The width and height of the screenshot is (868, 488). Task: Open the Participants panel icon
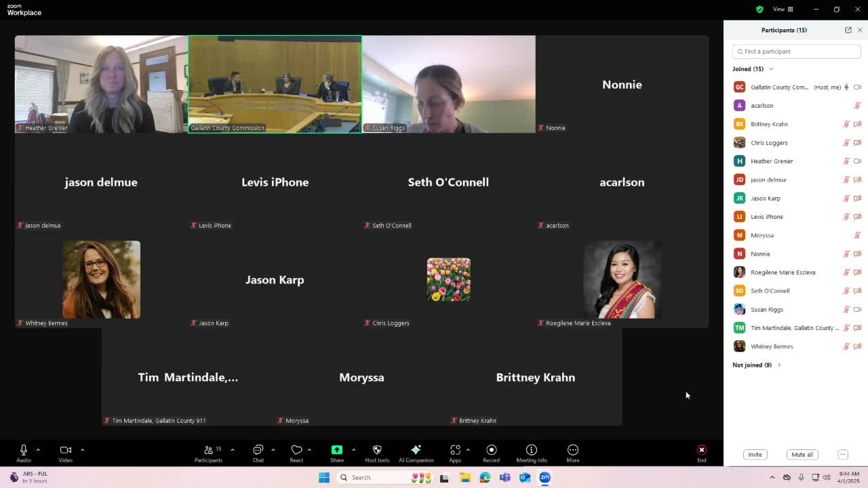click(208, 450)
